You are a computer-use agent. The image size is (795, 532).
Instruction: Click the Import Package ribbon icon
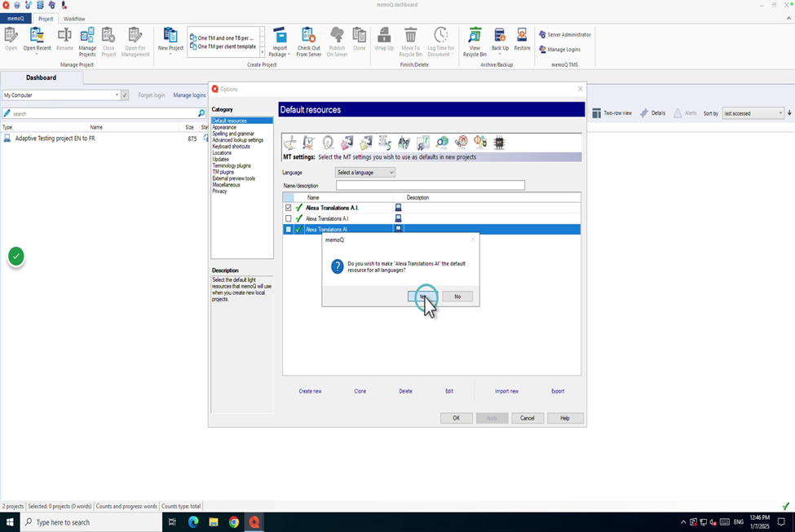[280, 42]
